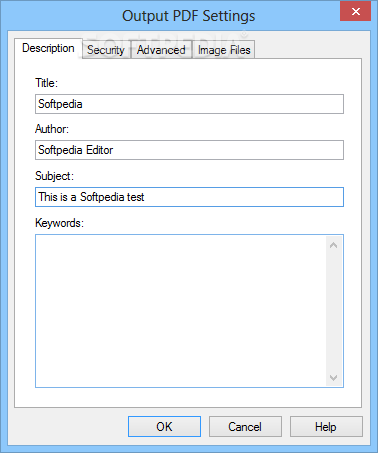This screenshot has height=453, width=378.
Task: Click the Author: label
Action: point(52,129)
